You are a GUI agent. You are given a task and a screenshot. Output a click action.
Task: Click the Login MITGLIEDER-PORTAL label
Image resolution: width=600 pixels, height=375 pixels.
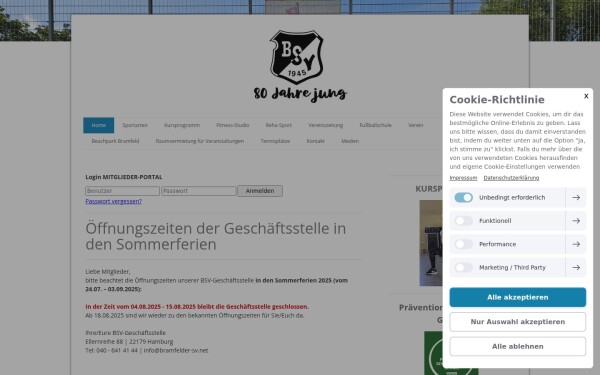click(124, 177)
